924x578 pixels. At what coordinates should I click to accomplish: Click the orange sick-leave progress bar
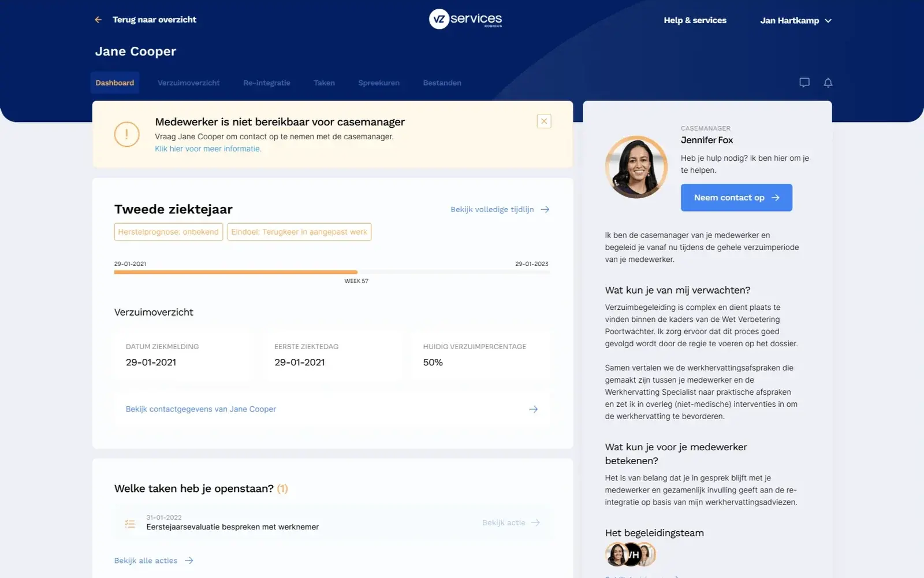click(236, 272)
